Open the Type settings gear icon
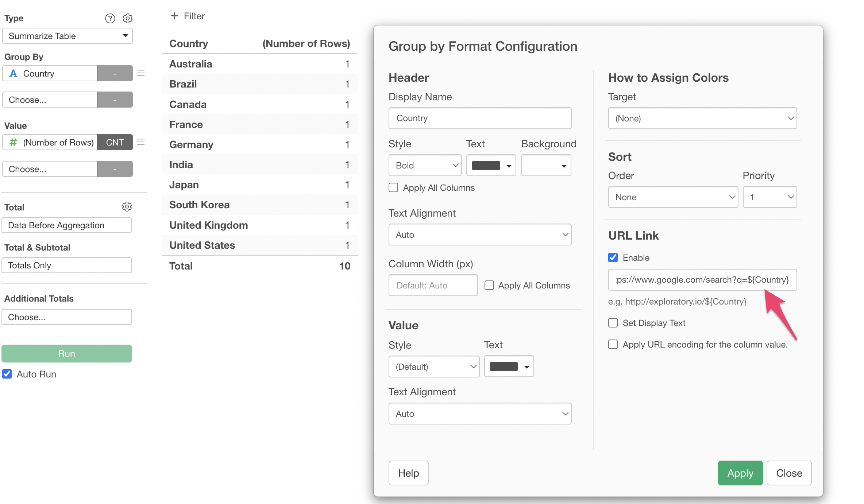864x504 pixels. click(x=127, y=18)
